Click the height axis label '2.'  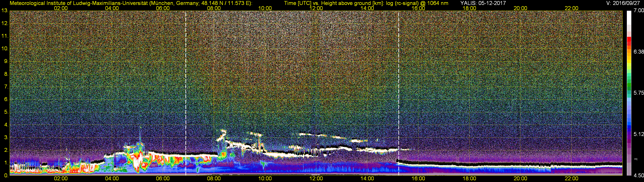(x=6, y=150)
